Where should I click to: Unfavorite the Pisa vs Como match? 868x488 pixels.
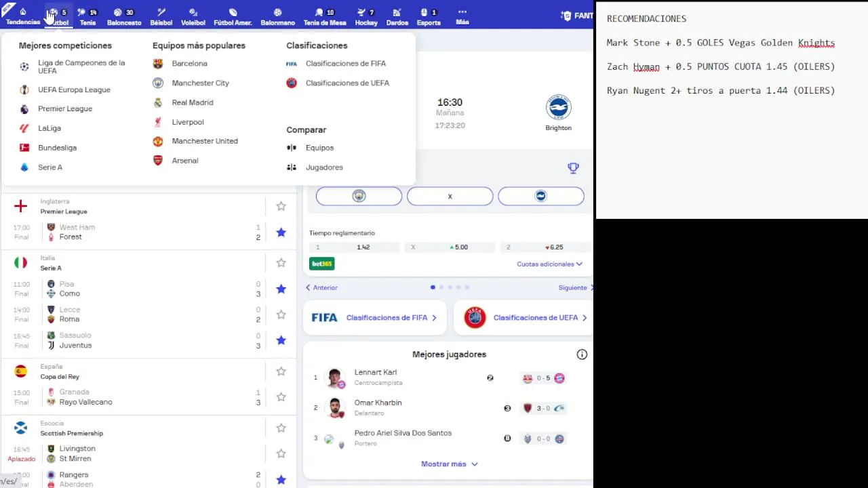pos(281,289)
